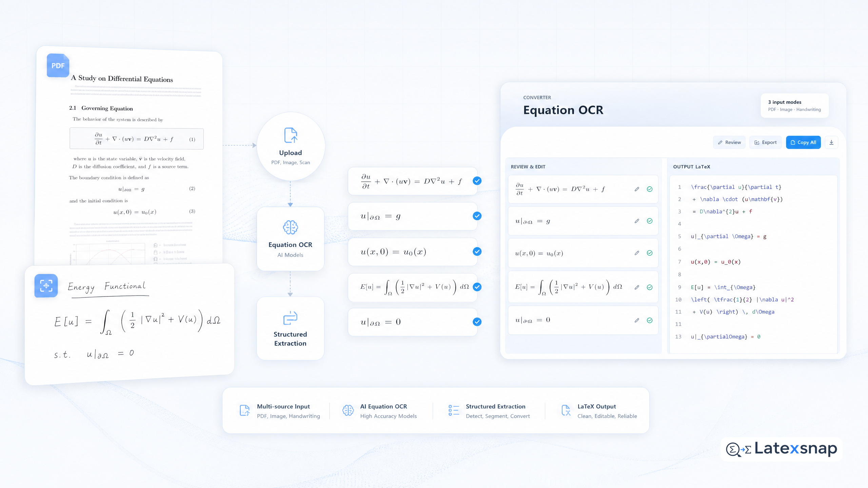
Task: Select the OUTPUT LaTeX panel header
Action: (691, 167)
